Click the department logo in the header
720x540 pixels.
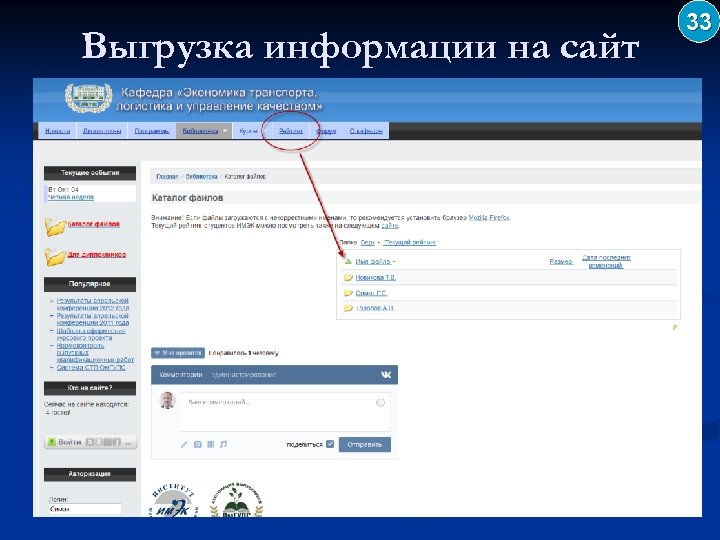89,98
